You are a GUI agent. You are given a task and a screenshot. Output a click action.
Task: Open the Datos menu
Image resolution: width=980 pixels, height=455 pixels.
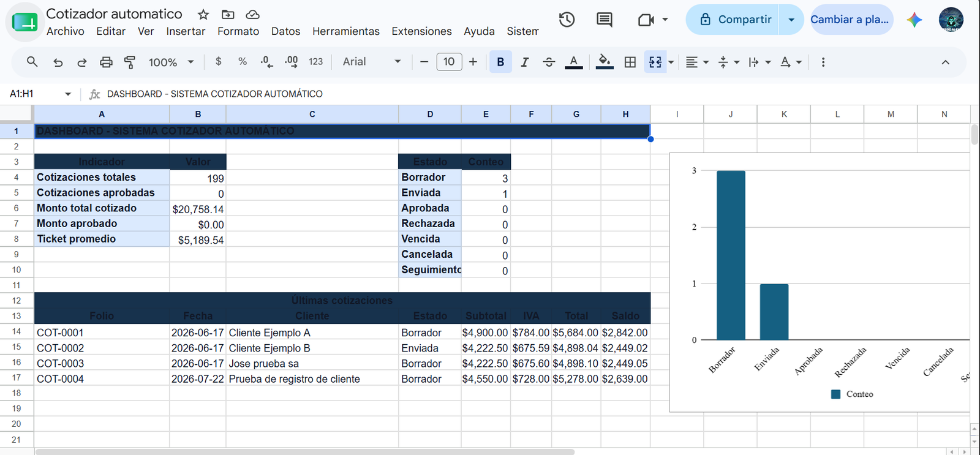285,31
